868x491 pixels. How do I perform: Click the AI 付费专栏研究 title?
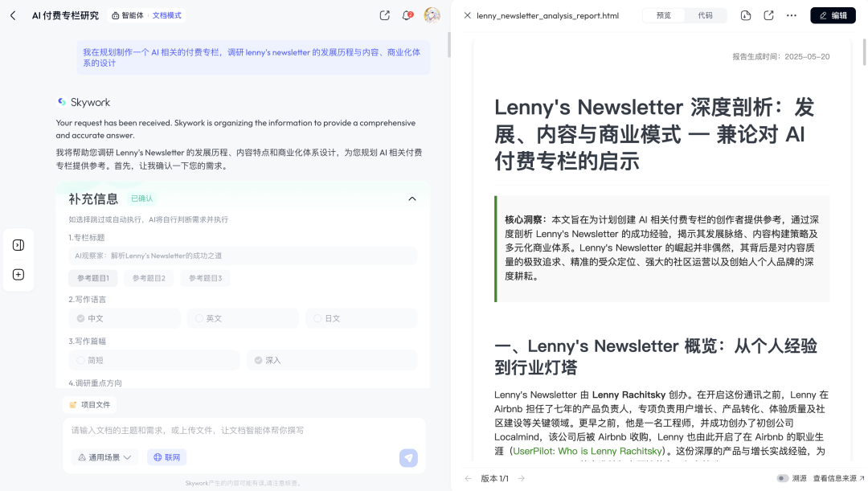point(65,15)
